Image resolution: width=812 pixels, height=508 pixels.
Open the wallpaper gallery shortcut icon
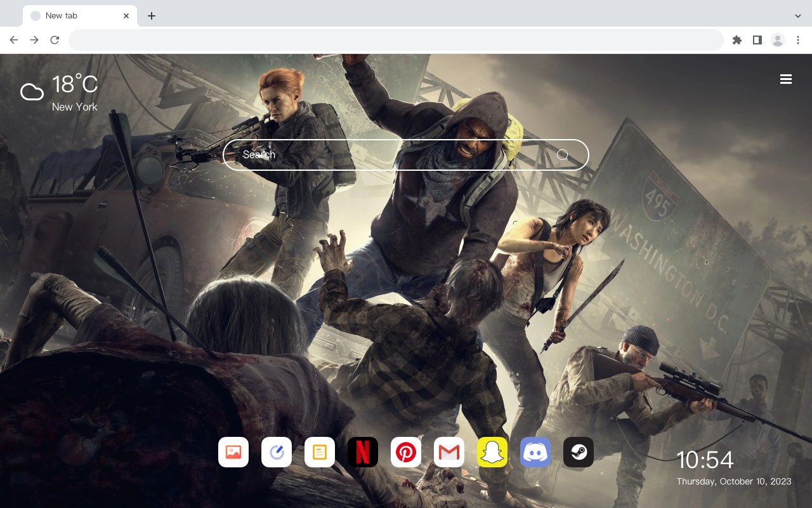[233, 452]
